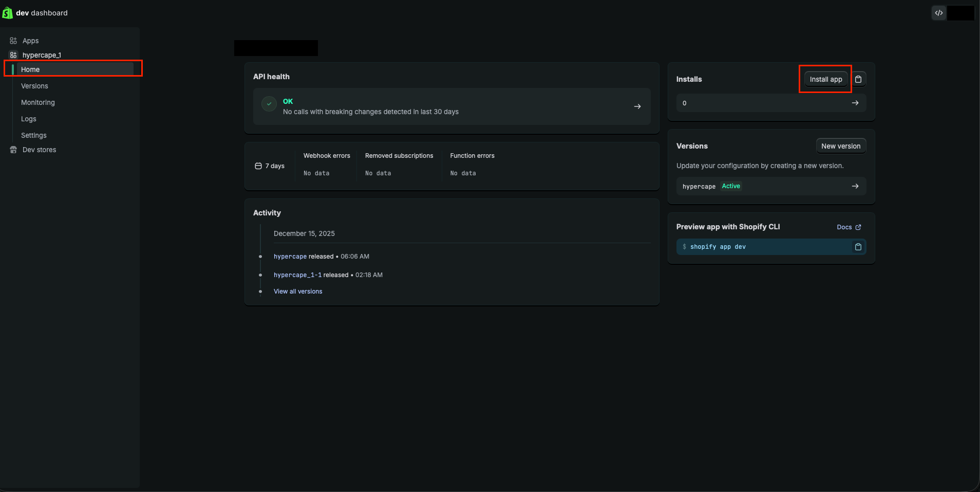
Task: Click the hypercape_1 app icon in sidebar
Action: point(13,55)
